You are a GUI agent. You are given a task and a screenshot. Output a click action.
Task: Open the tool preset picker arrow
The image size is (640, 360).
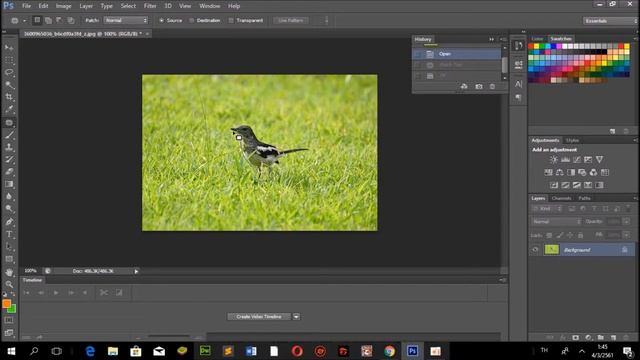pos(24,20)
